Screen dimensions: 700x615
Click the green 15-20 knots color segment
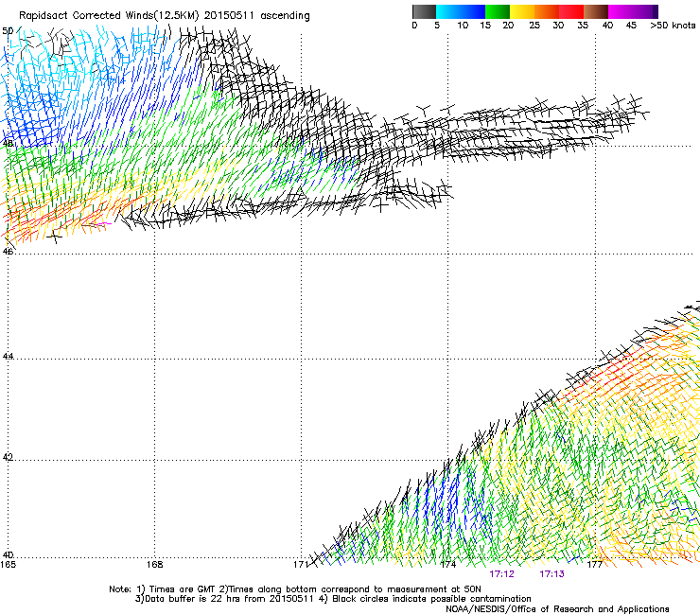click(x=498, y=11)
